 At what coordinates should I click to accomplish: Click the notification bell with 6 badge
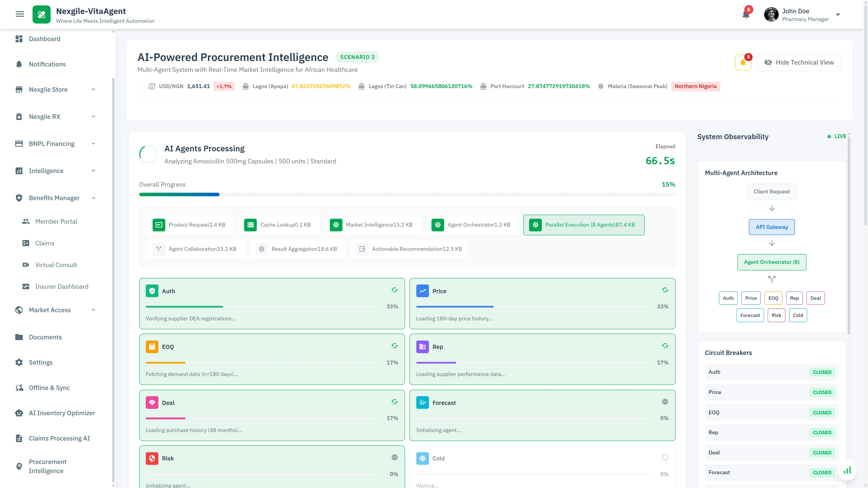tap(746, 14)
